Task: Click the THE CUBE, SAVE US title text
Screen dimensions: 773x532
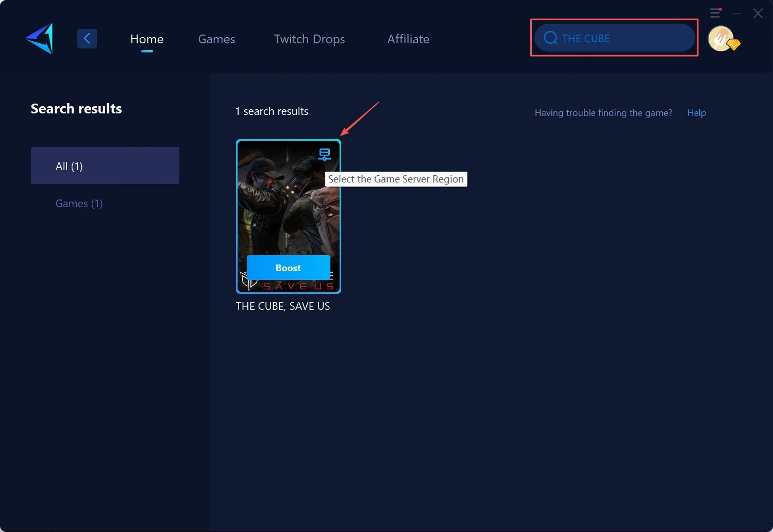Action: 283,306
